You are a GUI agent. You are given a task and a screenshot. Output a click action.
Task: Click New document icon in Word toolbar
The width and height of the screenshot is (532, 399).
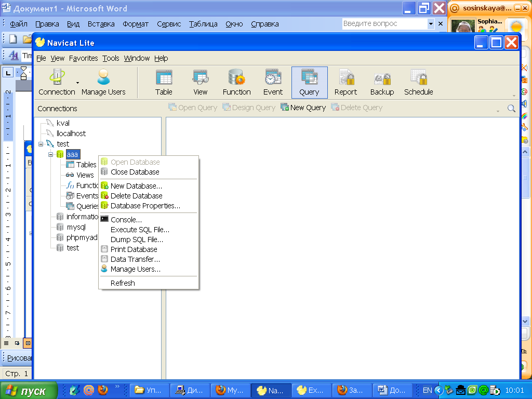[13, 38]
